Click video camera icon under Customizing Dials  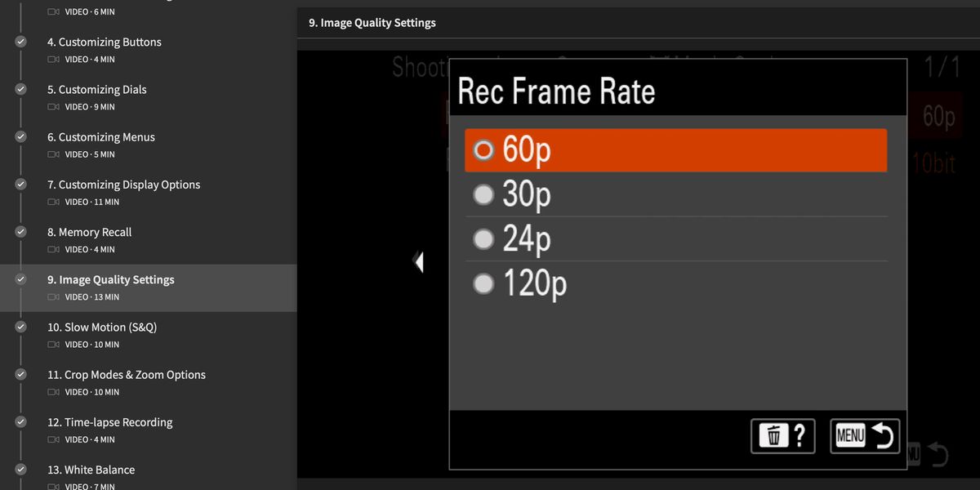54,107
